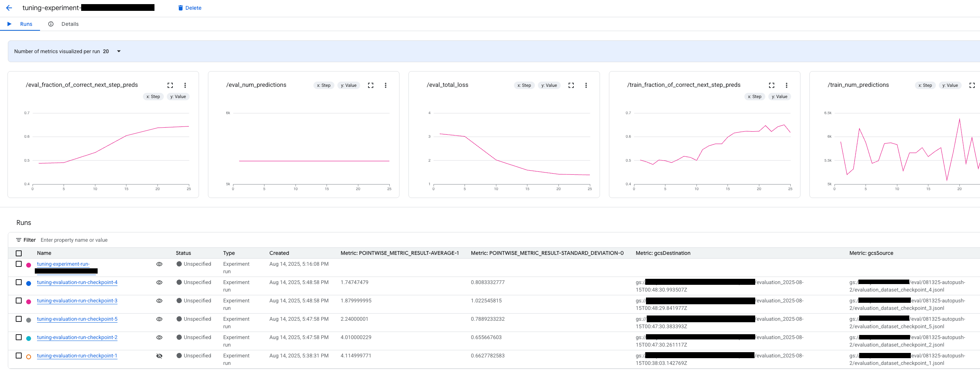The height and width of the screenshot is (375, 980).
Task: Click the Metric: gcsDestination column header
Action: [x=663, y=253]
